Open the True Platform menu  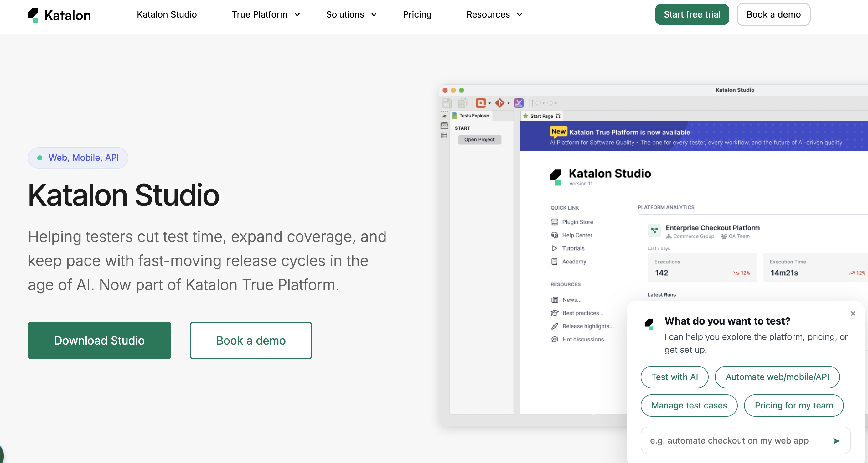(260, 14)
